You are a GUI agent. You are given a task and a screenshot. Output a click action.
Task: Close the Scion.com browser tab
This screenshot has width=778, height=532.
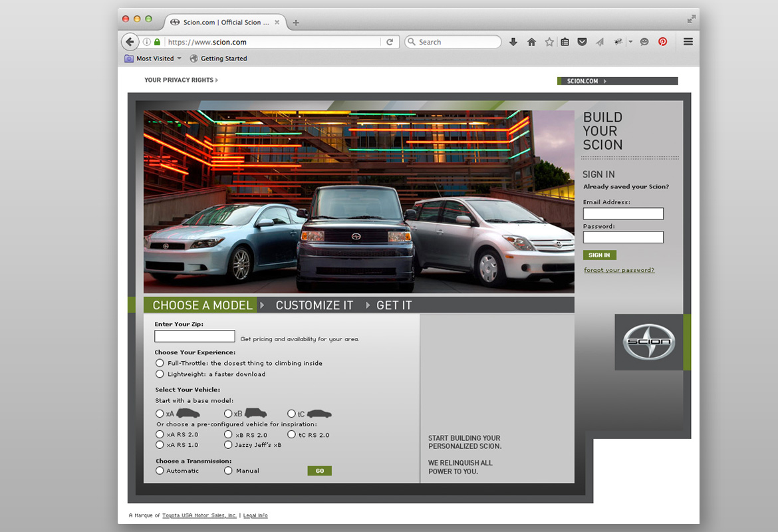tap(277, 22)
